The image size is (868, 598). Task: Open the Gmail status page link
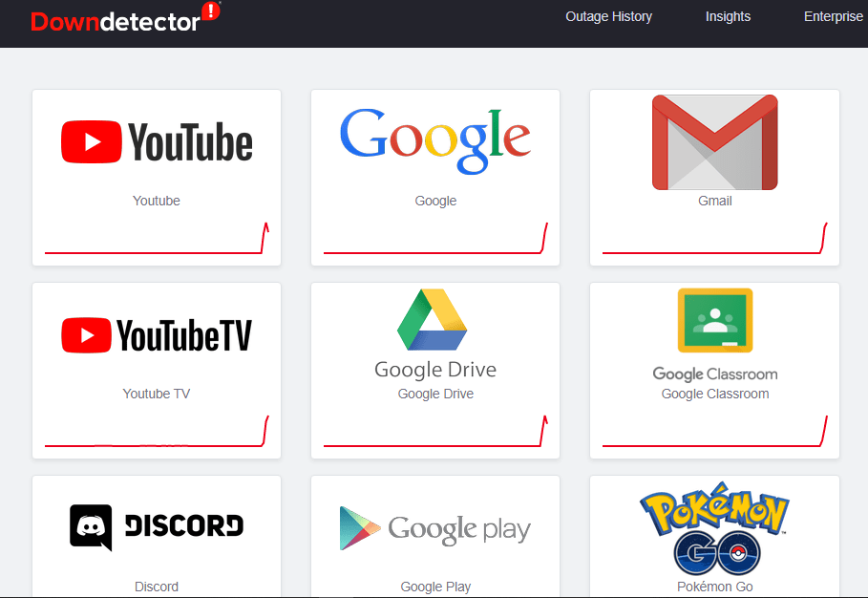[x=713, y=201]
